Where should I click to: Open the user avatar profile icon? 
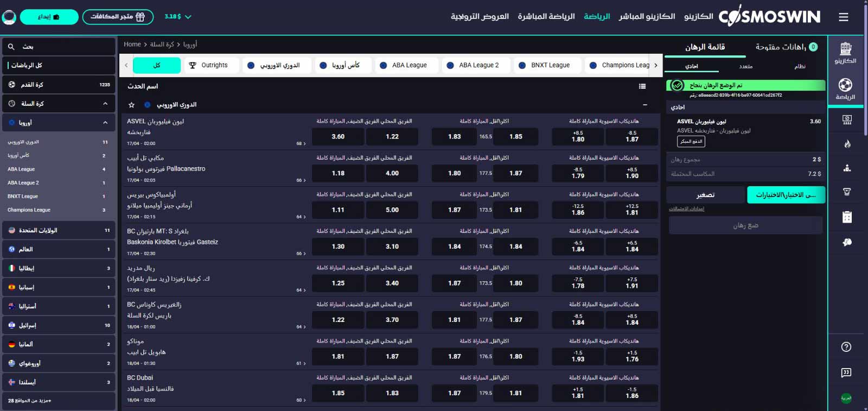[x=9, y=17]
